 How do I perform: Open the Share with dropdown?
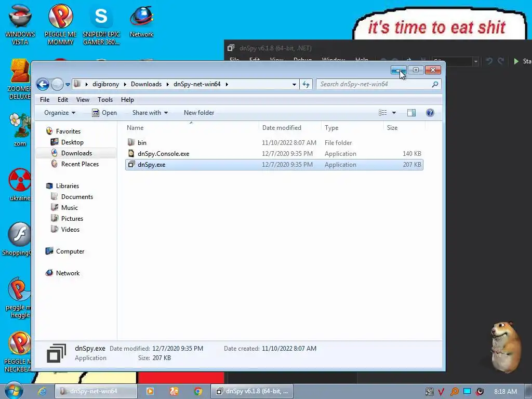pos(150,113)
